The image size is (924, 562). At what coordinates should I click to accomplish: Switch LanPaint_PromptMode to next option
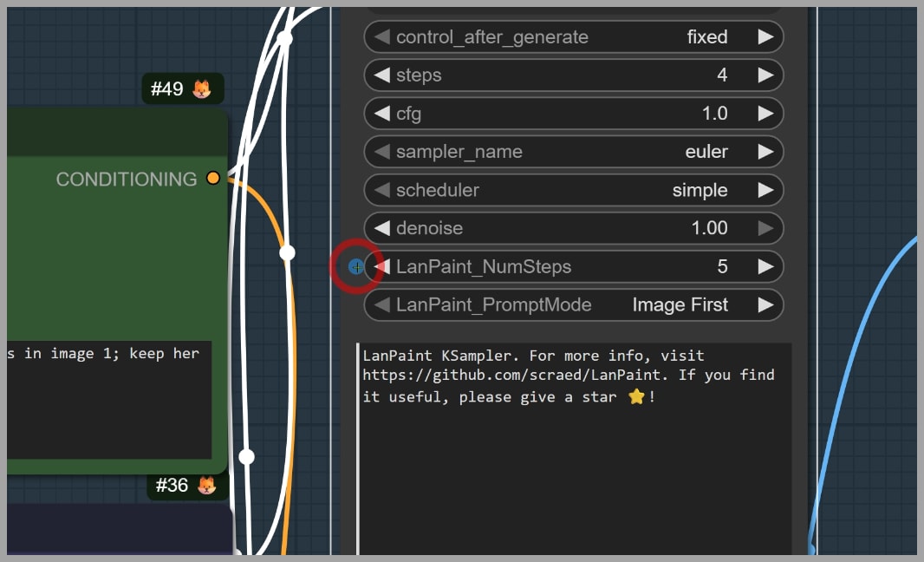pyautogui.click(x=765, y=304)
